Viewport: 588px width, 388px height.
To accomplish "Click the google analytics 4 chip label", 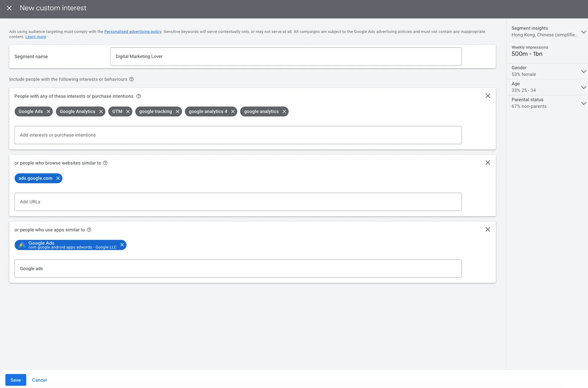I will click(x=208, y=112).
